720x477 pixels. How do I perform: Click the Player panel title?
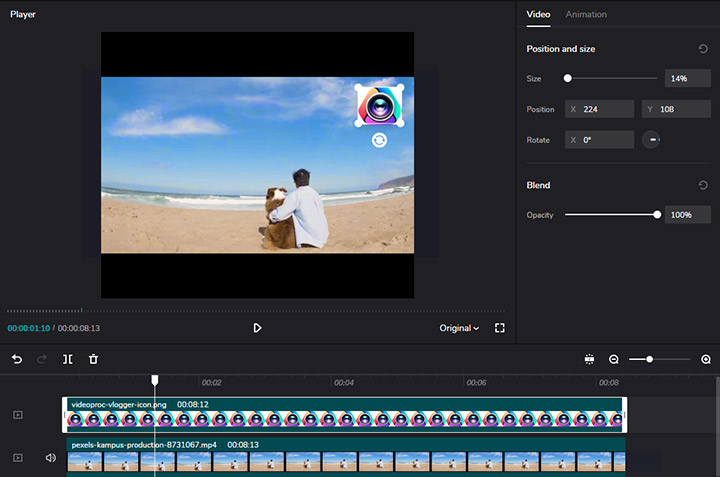pyautogui.click(x=22, y=14)
